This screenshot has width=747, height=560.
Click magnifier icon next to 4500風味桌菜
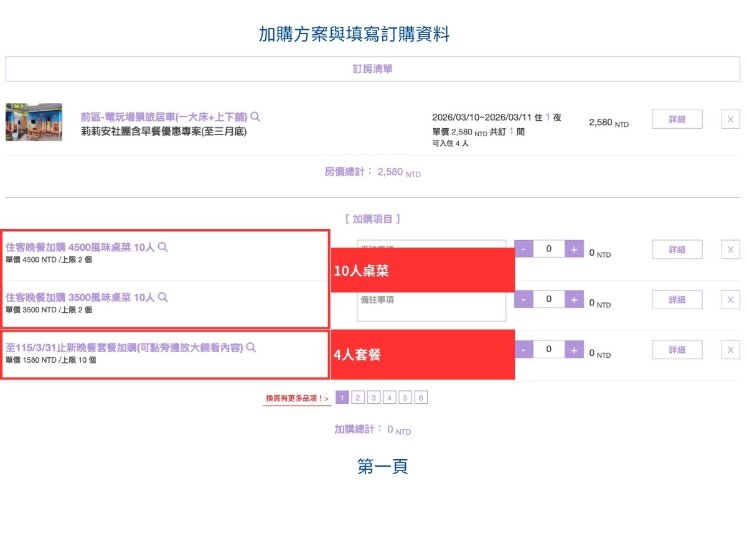[163, 247]
